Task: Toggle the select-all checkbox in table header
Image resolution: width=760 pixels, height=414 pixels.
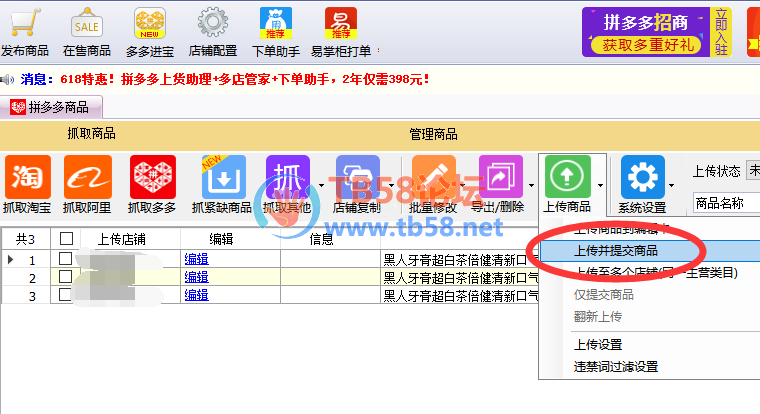Action: click(x=66, y=239)
